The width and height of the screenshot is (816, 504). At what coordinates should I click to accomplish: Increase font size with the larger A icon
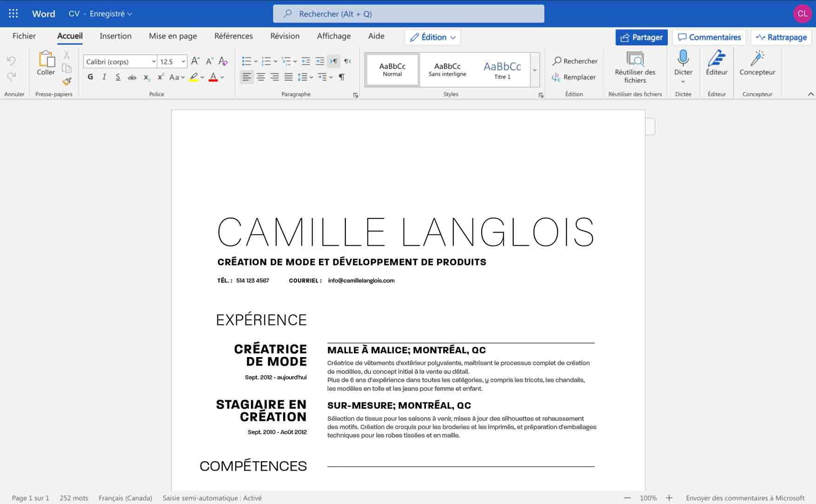pyautogui.click(x=195, y=61)
